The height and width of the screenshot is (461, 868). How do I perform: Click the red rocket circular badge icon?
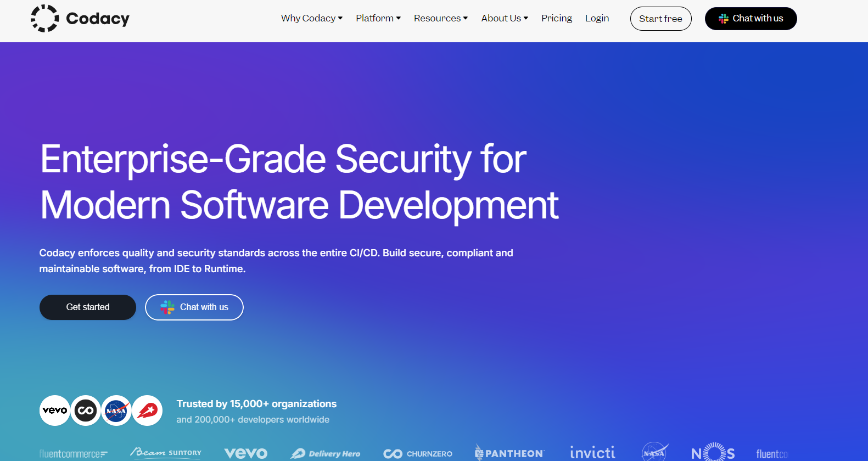(147, 411)
